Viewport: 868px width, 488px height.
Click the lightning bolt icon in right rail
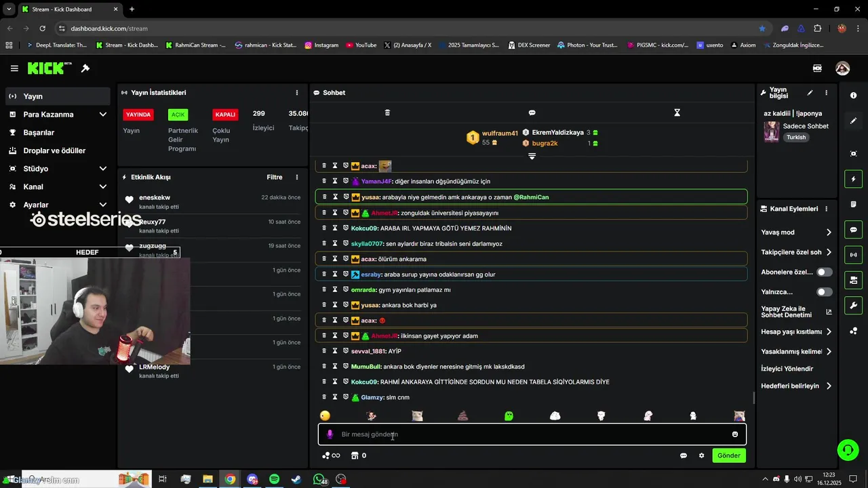tap(853, 180)
